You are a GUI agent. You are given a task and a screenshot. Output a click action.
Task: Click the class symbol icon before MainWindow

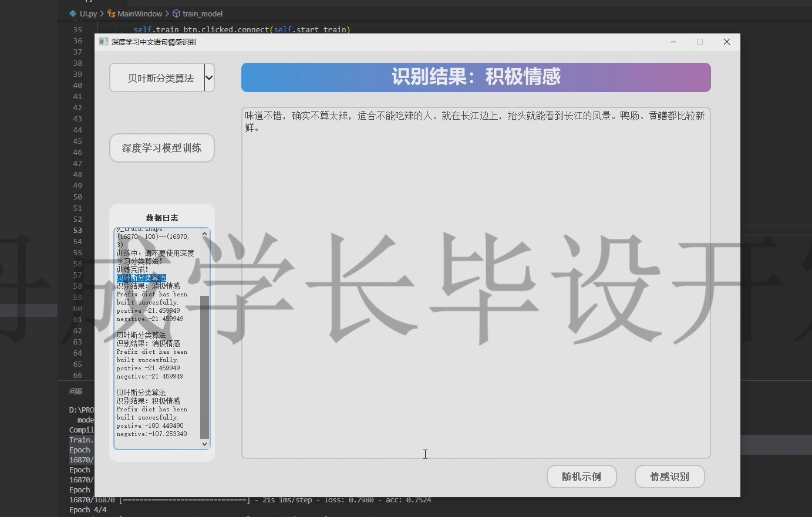[111, 13]
